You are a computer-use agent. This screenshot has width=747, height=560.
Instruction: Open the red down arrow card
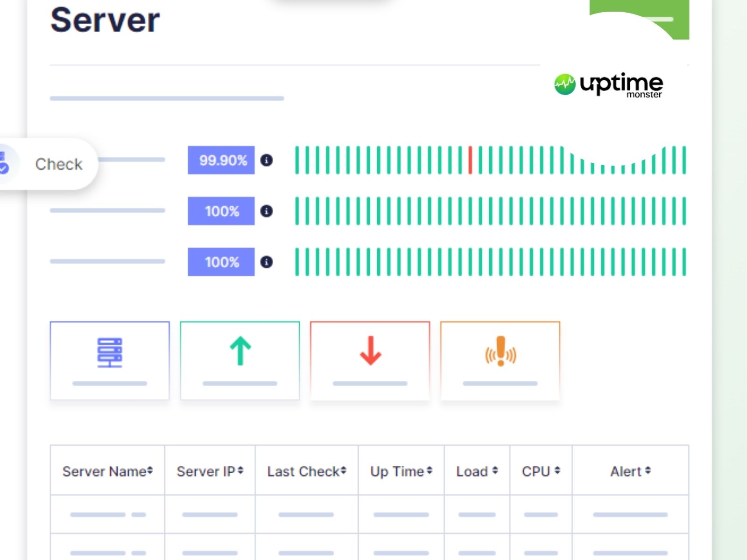coord(370,360)
